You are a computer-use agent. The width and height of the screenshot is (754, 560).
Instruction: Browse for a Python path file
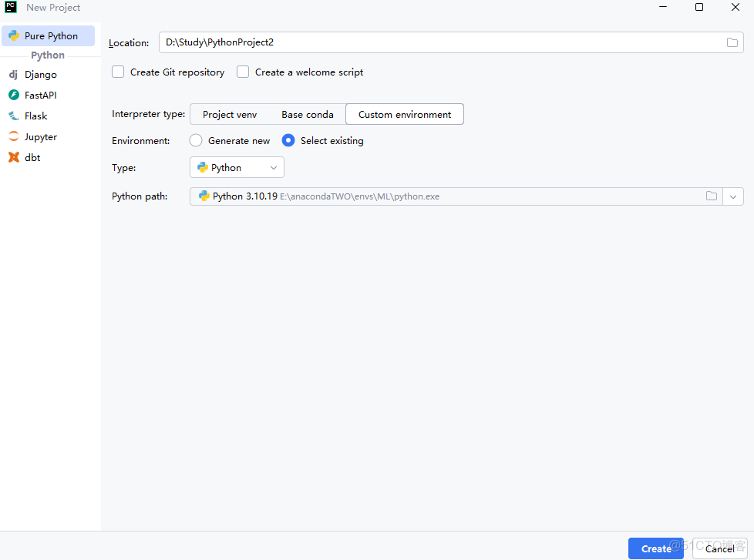point(711,196)
